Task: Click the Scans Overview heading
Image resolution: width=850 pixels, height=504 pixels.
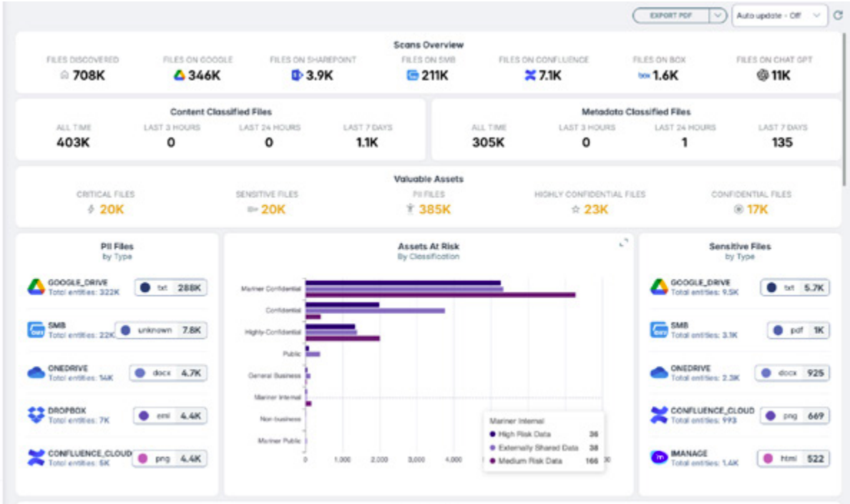Action: click(x=429, y=45)
